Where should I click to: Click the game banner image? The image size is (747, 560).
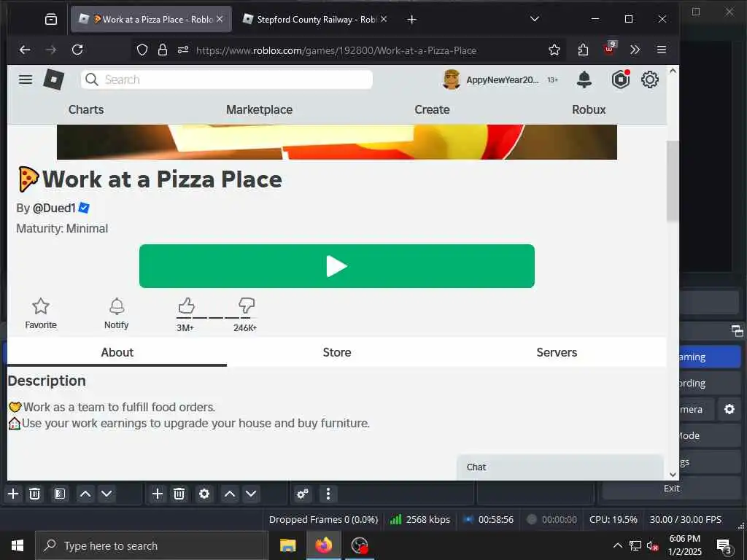point(337,142)
